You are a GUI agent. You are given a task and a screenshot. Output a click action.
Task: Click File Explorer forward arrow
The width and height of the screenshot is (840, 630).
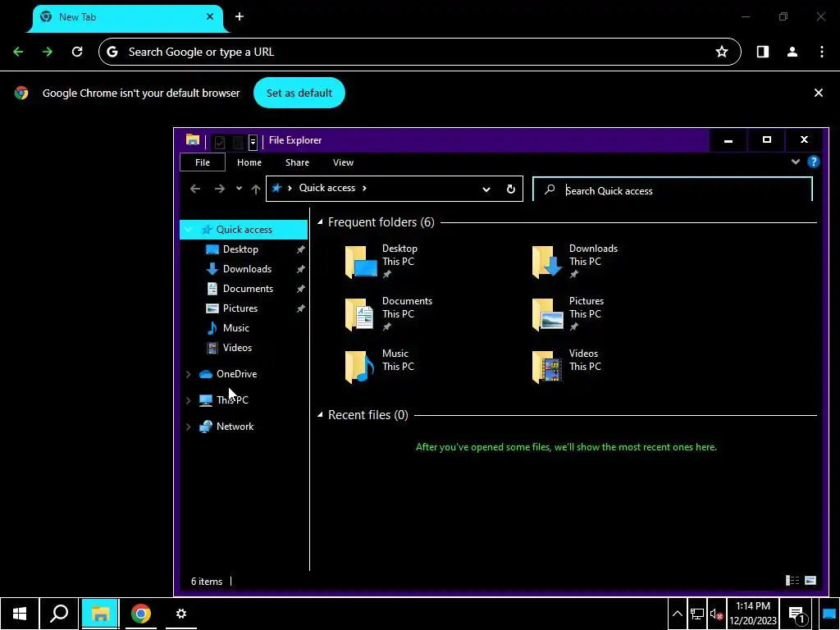point(220,189)
